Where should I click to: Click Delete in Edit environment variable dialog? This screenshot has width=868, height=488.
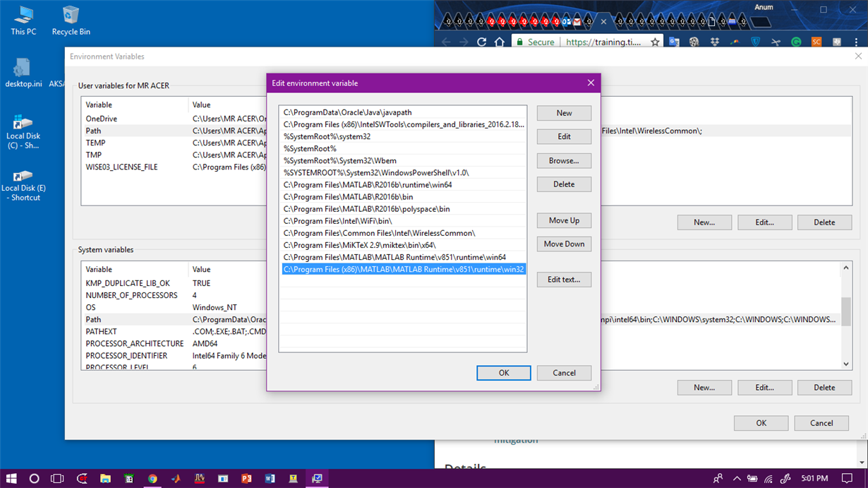[x=564, y=184]
